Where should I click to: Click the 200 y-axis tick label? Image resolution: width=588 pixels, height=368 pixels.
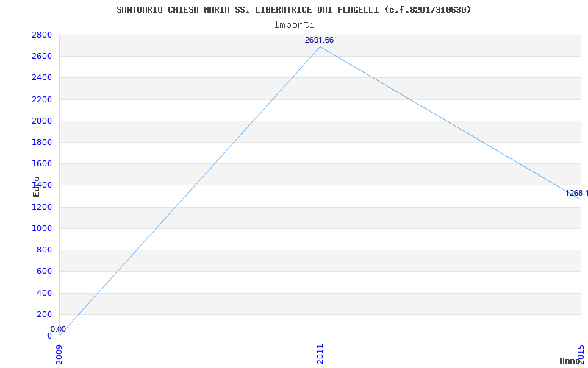[44, 314]
